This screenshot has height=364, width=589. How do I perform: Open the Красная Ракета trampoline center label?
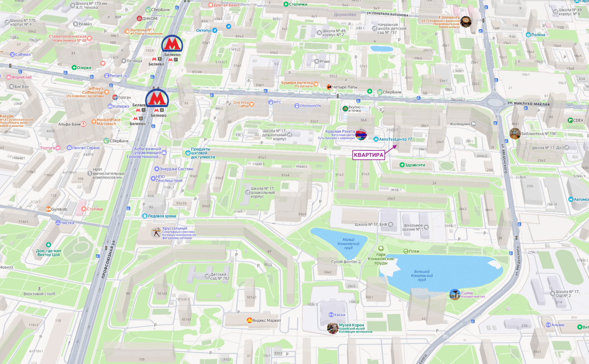(340, 131)
